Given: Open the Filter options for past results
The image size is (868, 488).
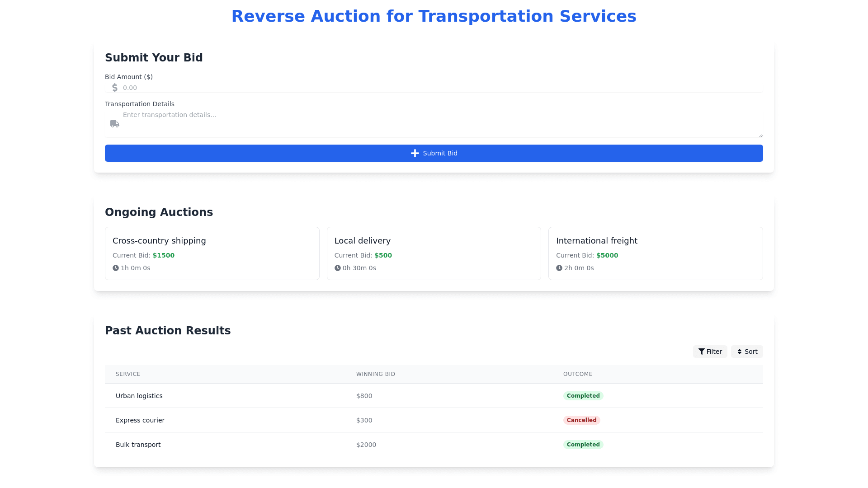Looking at the screenshot, I should 710,352.
